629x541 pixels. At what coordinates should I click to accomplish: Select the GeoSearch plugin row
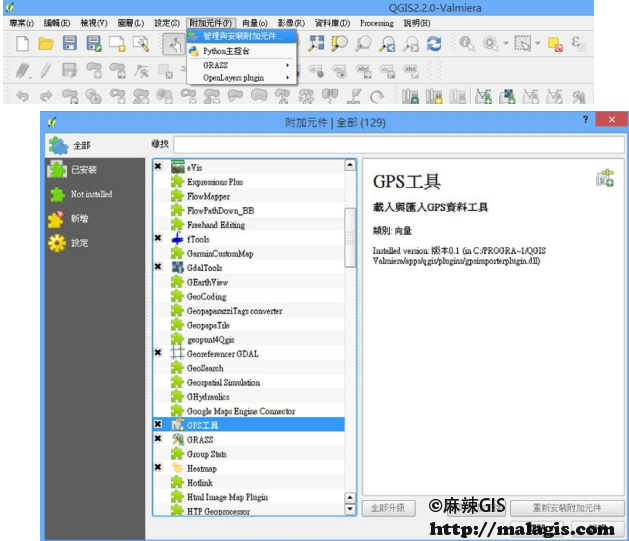click(249, 368)
